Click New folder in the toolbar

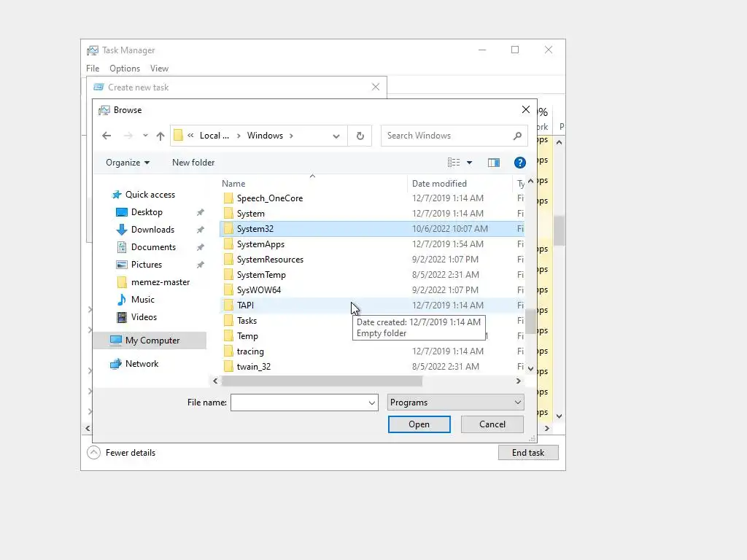[193, 163]
